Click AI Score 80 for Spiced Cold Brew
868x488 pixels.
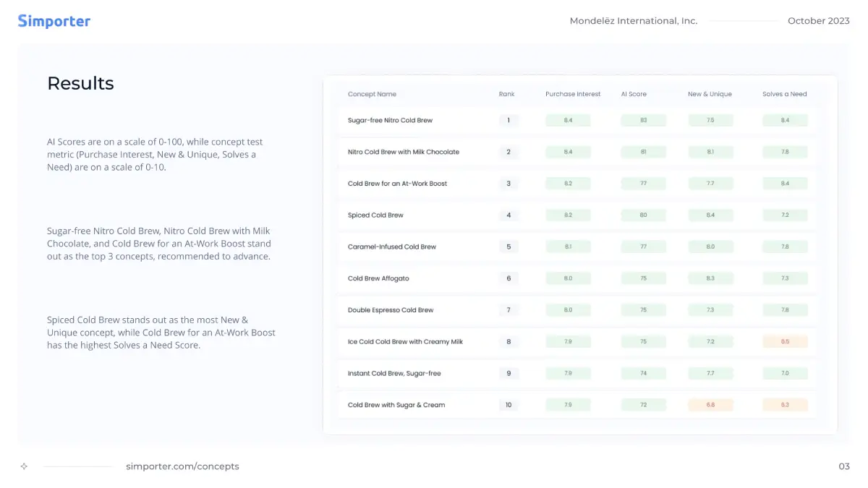[643, 215]
